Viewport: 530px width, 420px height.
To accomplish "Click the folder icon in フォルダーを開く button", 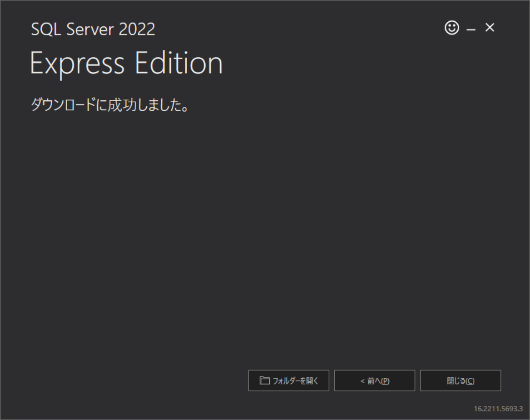I will coord(264,380).
